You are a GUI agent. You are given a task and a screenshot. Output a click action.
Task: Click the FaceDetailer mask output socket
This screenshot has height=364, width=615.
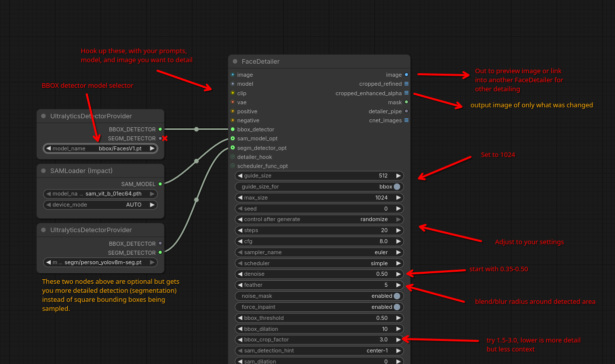(x=406, y=102)
